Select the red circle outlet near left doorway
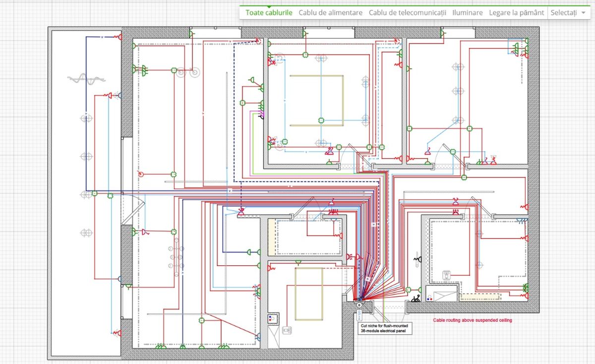Viewport: 595px width, 364px height. coord(141,174)
